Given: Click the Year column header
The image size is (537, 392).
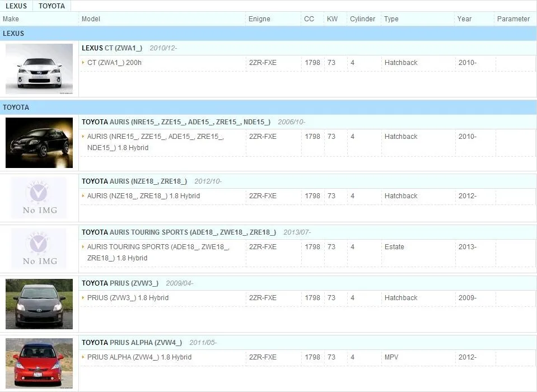Looking at the screenshot, I should pos(464,19).
